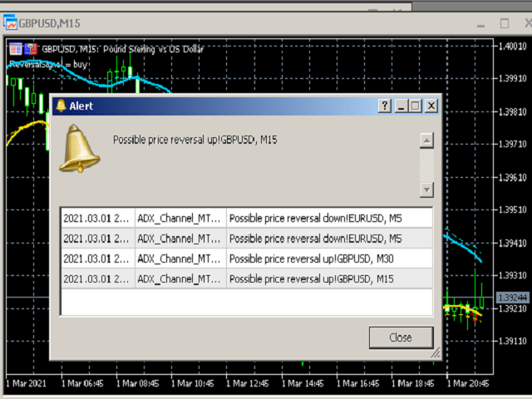Click the ReversalSignal = buy chart label

(48, 65)
